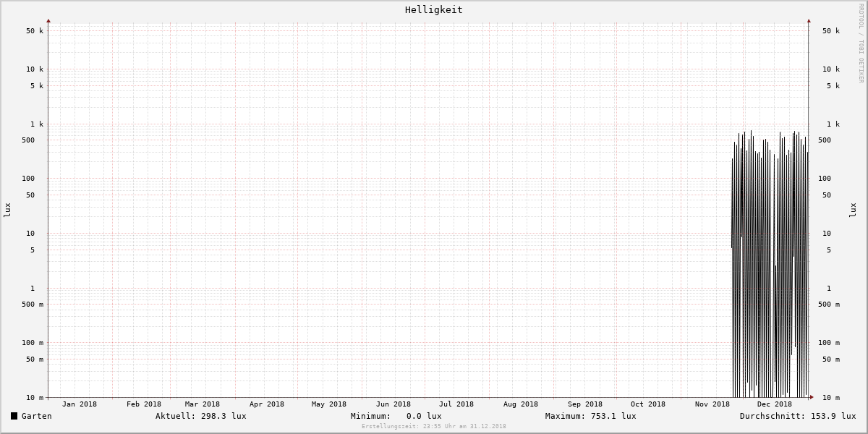Click the 1 k tick on left axis
This screenshot has width=868, height=434.
click(37, 124)
